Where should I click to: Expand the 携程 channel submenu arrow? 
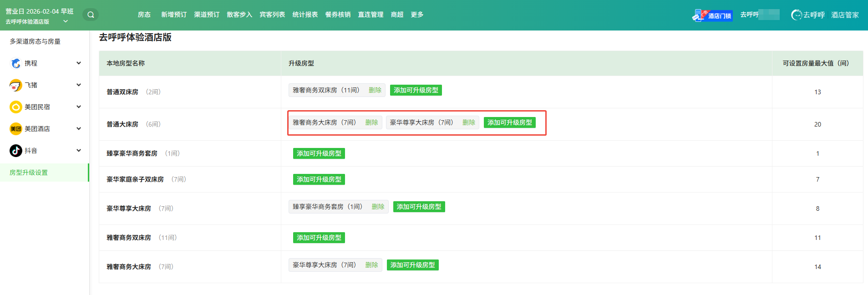click(x=79, y=63)
